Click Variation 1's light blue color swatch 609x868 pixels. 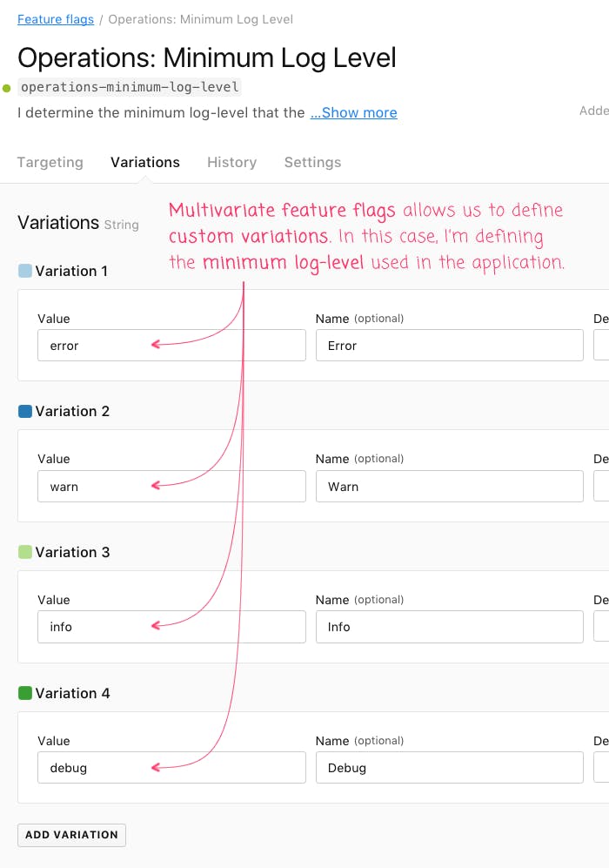(23, 271)
